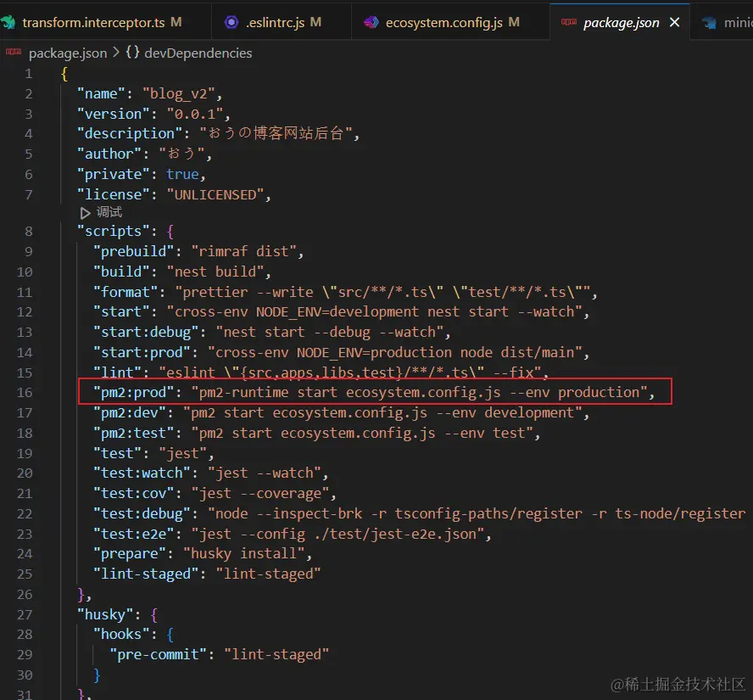Click the braces icon before devDependencies breadcrumb

coord(132,53)
